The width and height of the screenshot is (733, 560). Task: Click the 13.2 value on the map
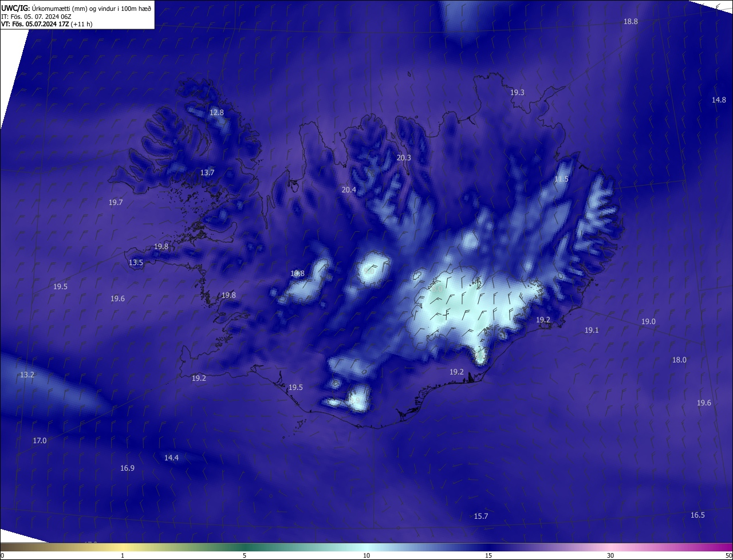(27, 374)
